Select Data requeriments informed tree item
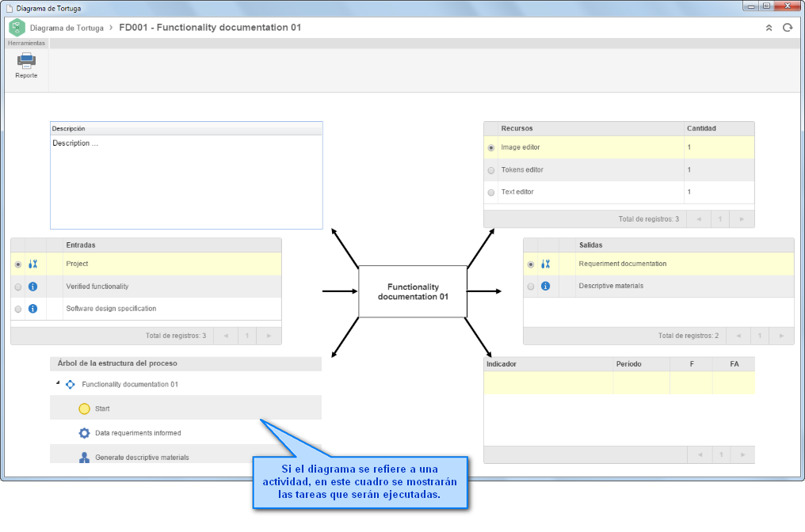The width and height of the screenshot is (805, 532). coord(186,432)
